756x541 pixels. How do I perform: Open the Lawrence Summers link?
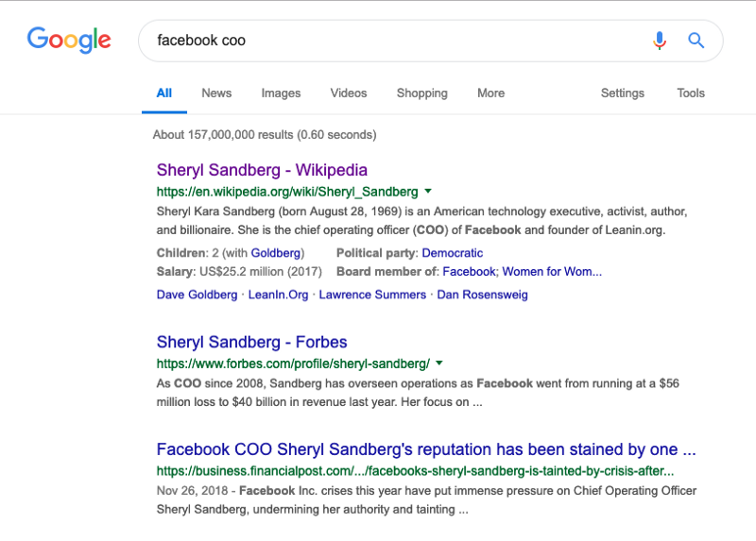pyautogui.click(x=372, y=295)
